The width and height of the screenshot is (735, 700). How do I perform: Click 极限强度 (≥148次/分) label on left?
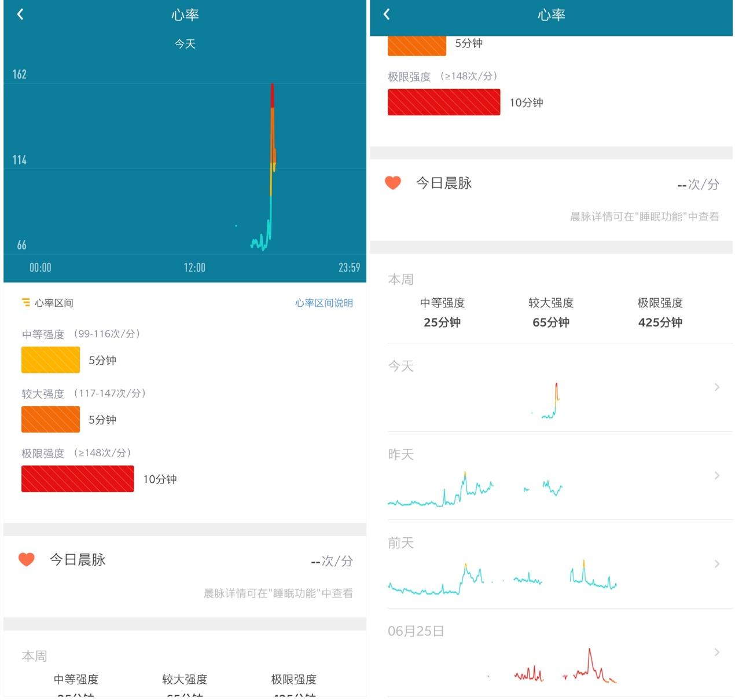(x=76, y=453)
